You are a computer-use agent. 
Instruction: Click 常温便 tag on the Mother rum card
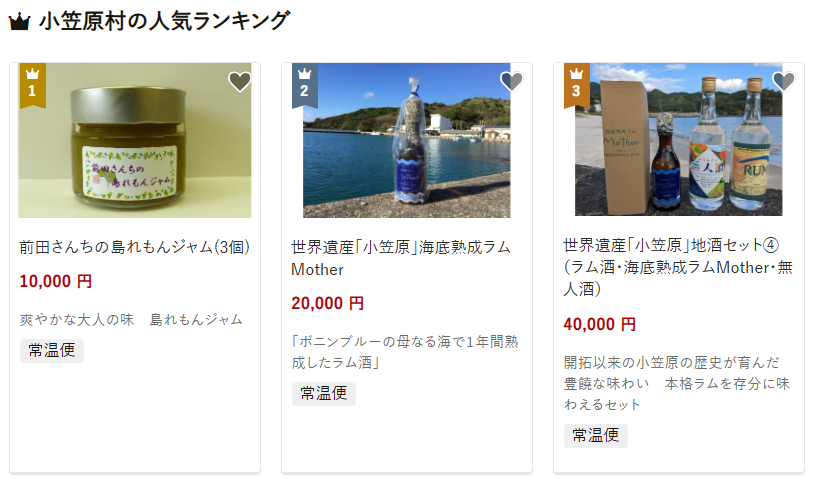click(324, 394)
